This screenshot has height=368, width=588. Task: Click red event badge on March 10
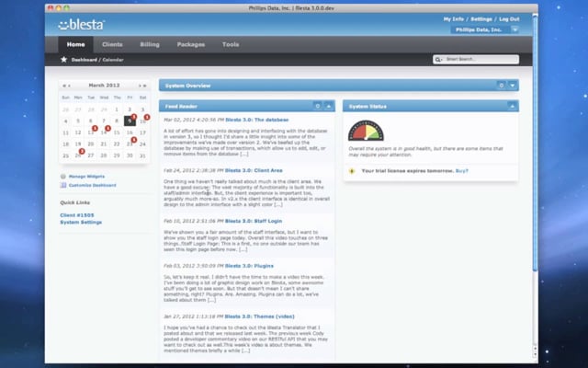pyautogui.click(x=147, y=117)
